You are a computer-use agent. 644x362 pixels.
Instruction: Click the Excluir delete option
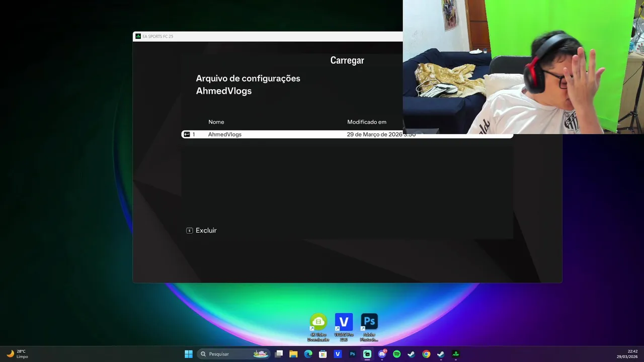pos(206,230)
